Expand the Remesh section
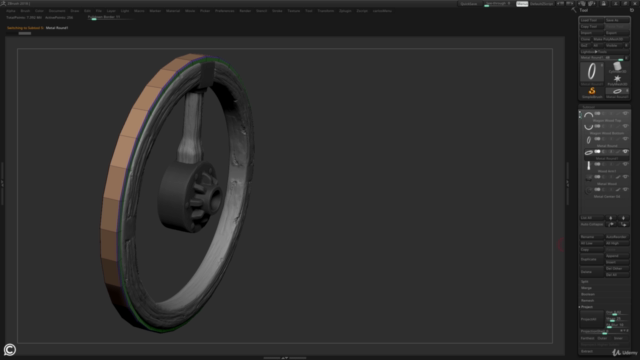The width and height of the screenshot is (640, 360). click(x=587, y=300)
